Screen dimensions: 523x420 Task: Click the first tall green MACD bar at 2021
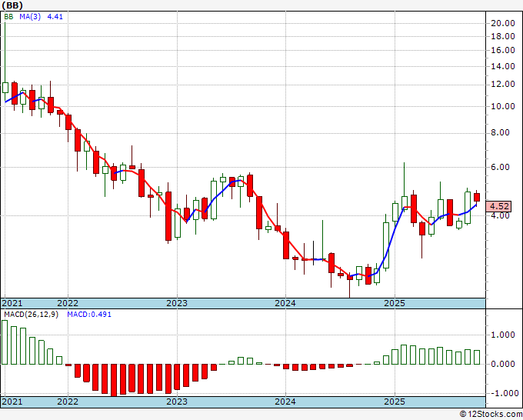coord(5,342)
